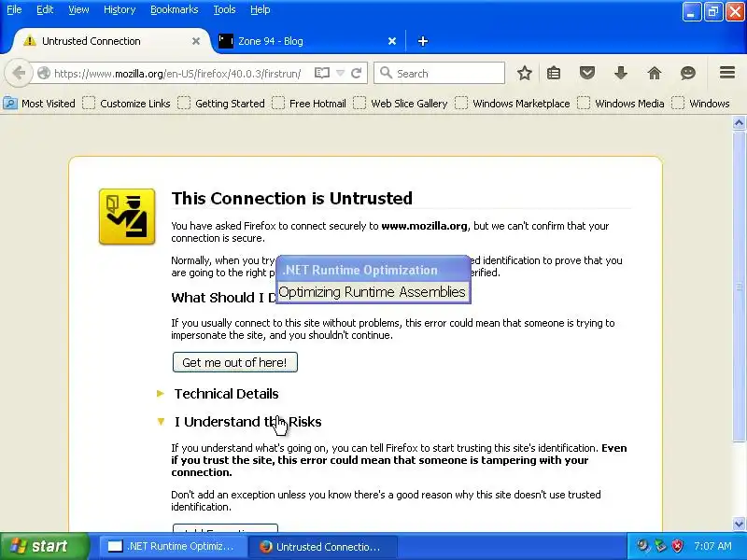Image resolution: width=747 pixels, height=560 pixels.
Task: Bookmark this page with star icon
Action: (x=525, y=73)
